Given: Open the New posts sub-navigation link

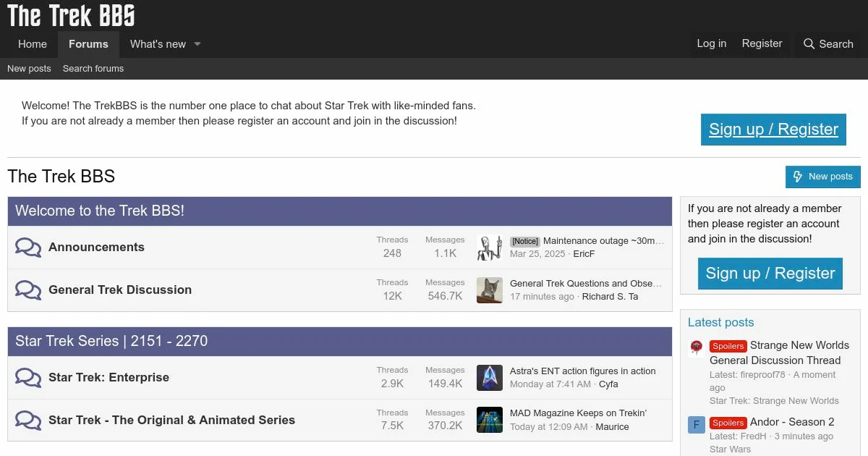Looking at the screenshot, I should tap(29, 69).
